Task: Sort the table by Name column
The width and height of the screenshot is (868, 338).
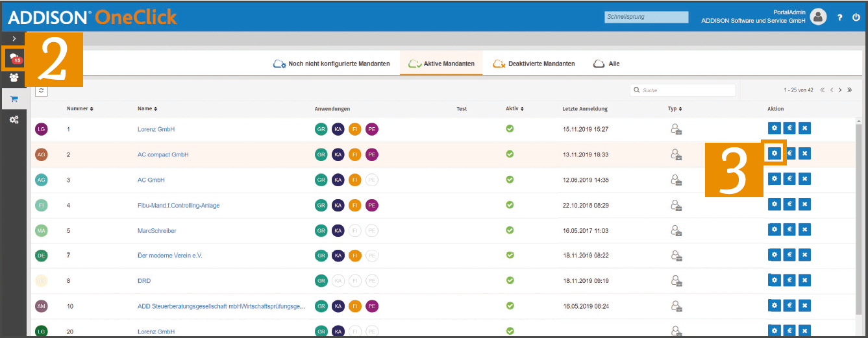Action: tap(147, 108)
